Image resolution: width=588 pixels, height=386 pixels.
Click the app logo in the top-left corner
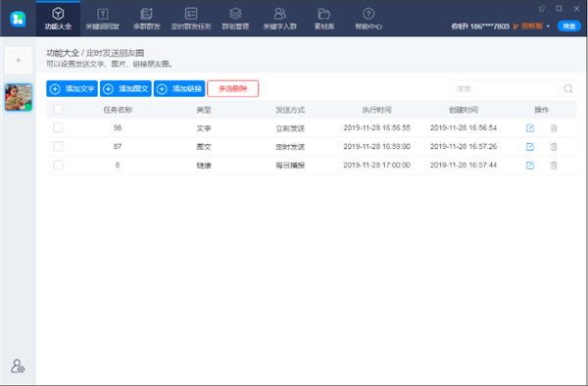18,19
